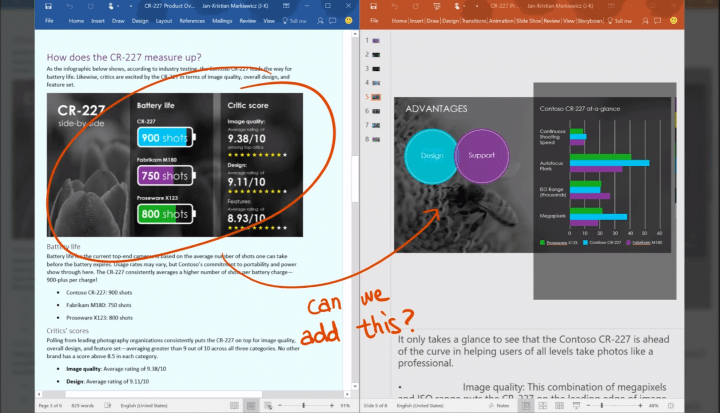Start Slide Show from PowerPoint status bar
Screen dimensions: 720x413
pyautogui.click(x=576, y=406)
